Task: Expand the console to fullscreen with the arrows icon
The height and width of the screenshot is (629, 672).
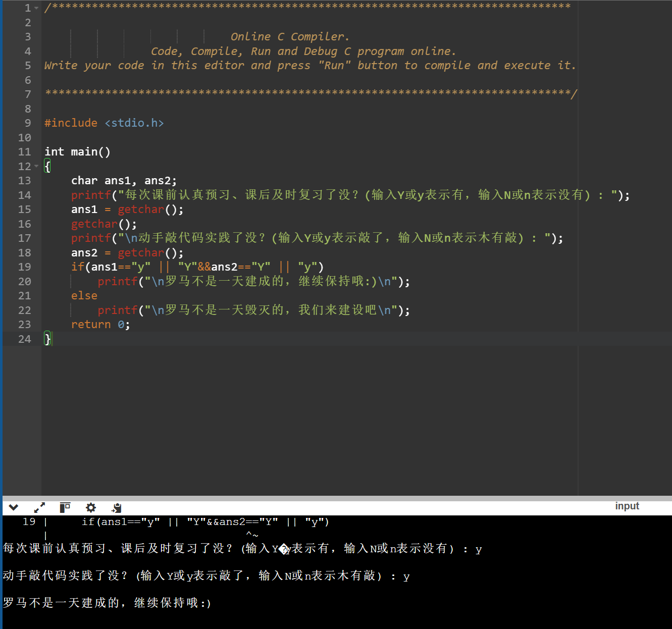Action: click(39, 507)
